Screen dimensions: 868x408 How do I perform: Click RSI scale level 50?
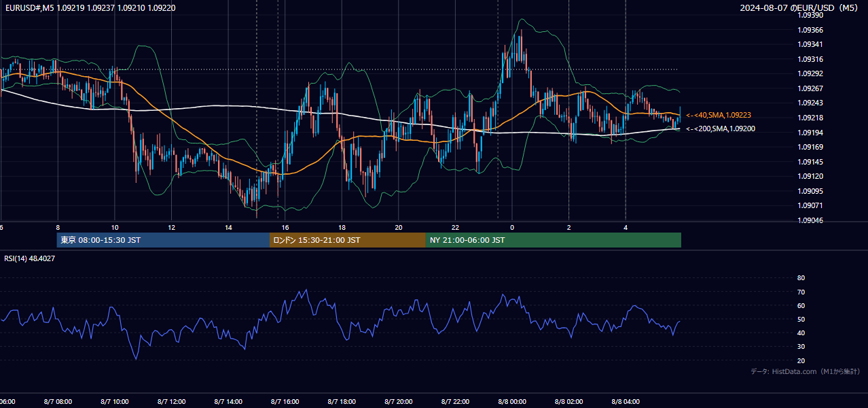point(801,319)
